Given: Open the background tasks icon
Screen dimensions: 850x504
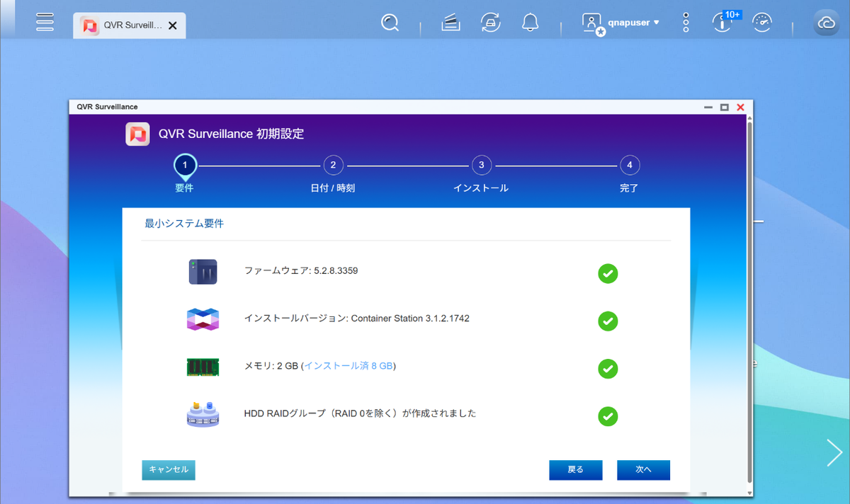Looking at the screenshot, I should point(450,23).
